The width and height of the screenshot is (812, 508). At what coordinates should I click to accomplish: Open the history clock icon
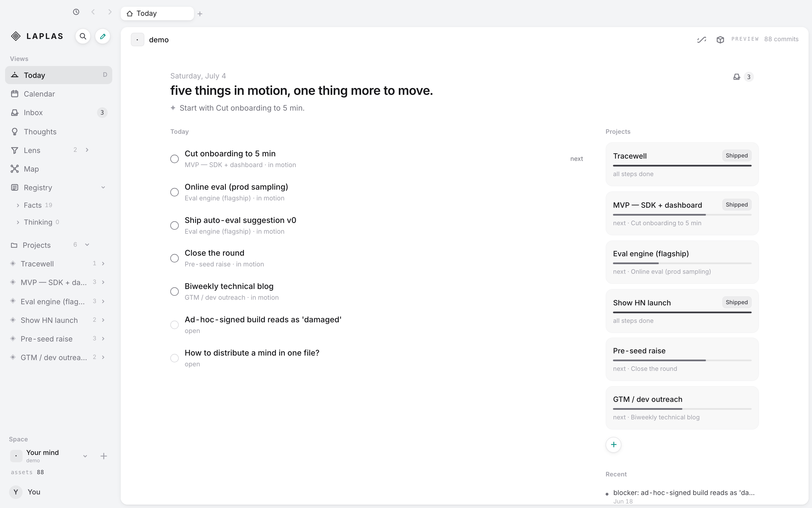(76, 12)
